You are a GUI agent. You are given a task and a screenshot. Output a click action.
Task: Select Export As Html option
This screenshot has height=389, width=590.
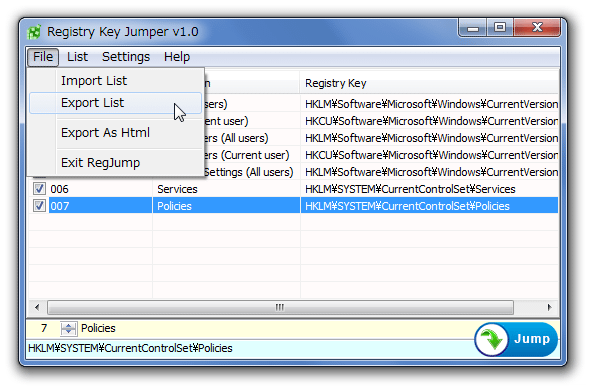116,132
